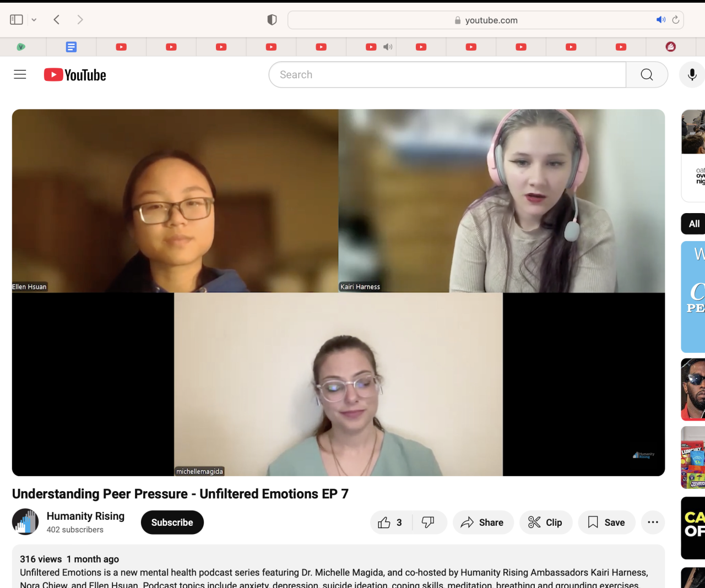Viewport: 705px width, 588px height.
Task: Share this video
Action: (x=483, y=522)
